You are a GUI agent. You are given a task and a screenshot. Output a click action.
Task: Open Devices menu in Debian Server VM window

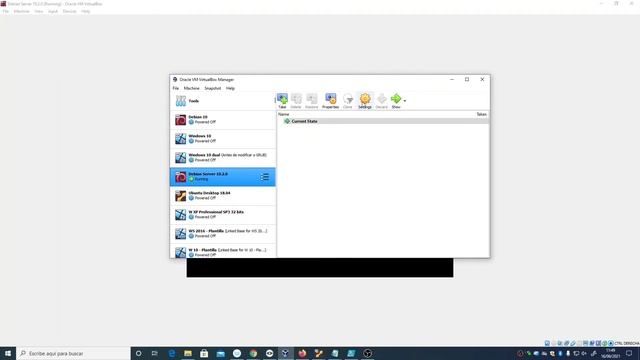[x=69, y=11]
